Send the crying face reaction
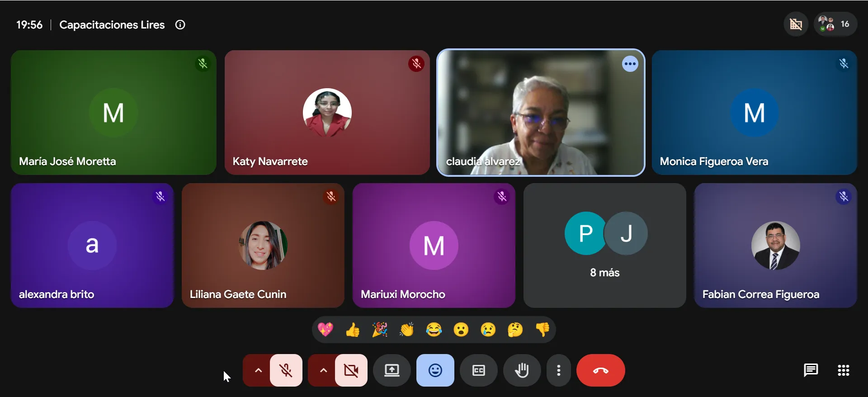 (x=488, y=330)
